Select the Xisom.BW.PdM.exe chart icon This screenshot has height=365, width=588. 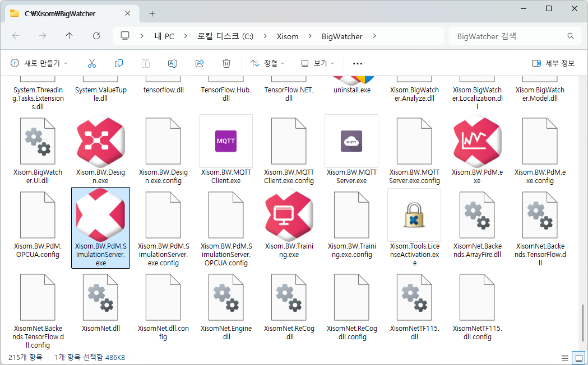tap(477, 141)
